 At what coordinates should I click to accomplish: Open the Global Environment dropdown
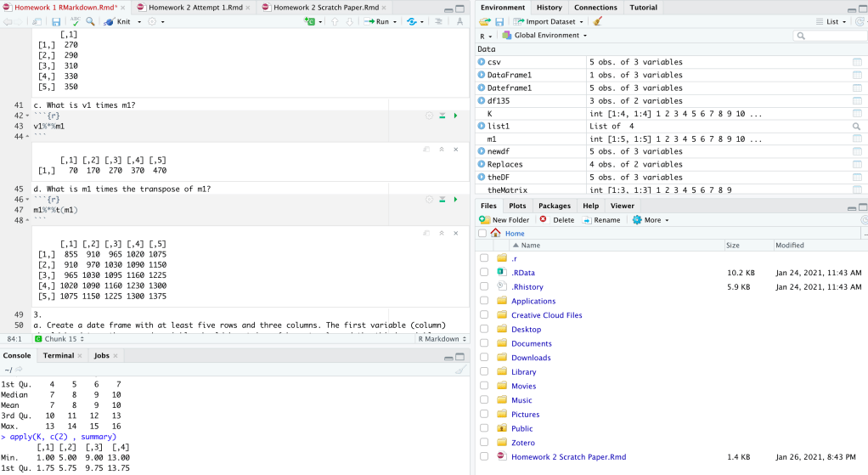point(545,36)
